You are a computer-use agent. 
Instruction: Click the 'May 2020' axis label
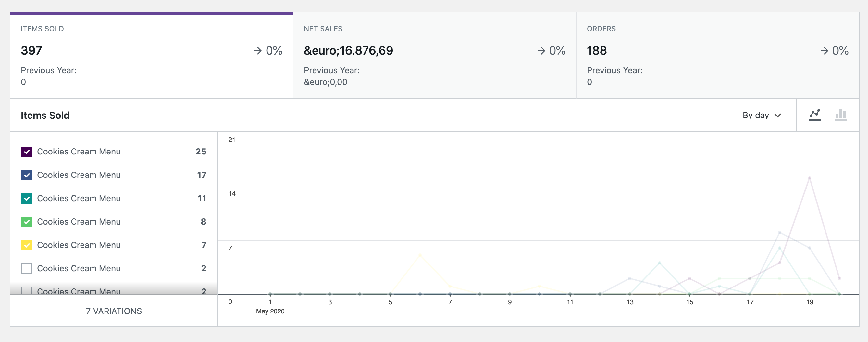click(270, 311)
